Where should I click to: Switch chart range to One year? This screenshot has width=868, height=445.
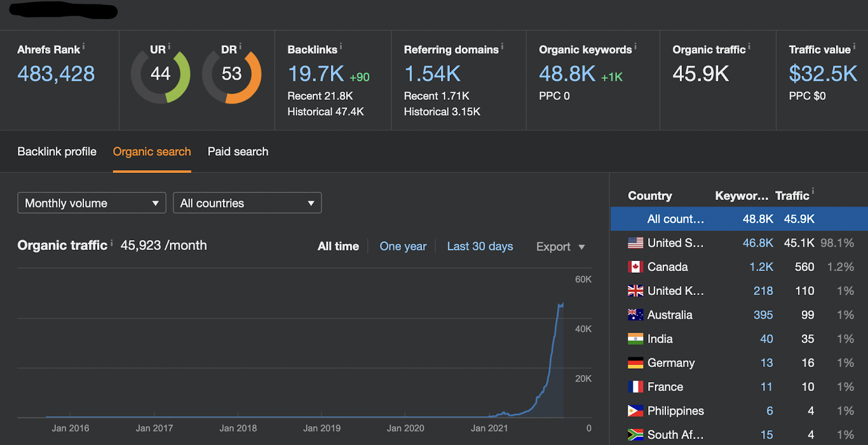(x=403, y=247)
